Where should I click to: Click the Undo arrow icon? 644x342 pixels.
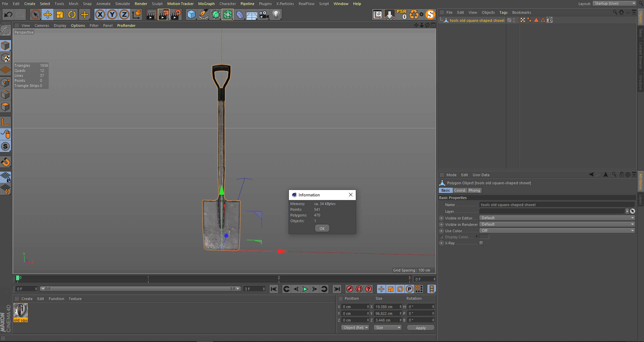[8, 14]
